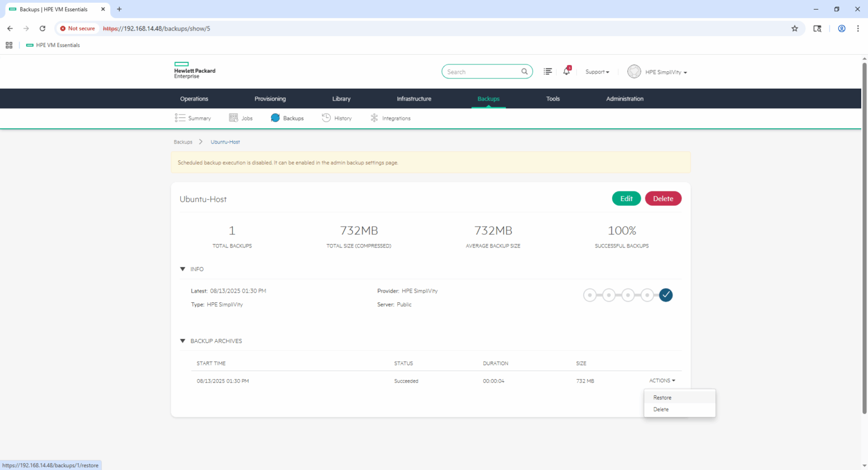Open the Support dropdown
868x470 pixels.
597,72
